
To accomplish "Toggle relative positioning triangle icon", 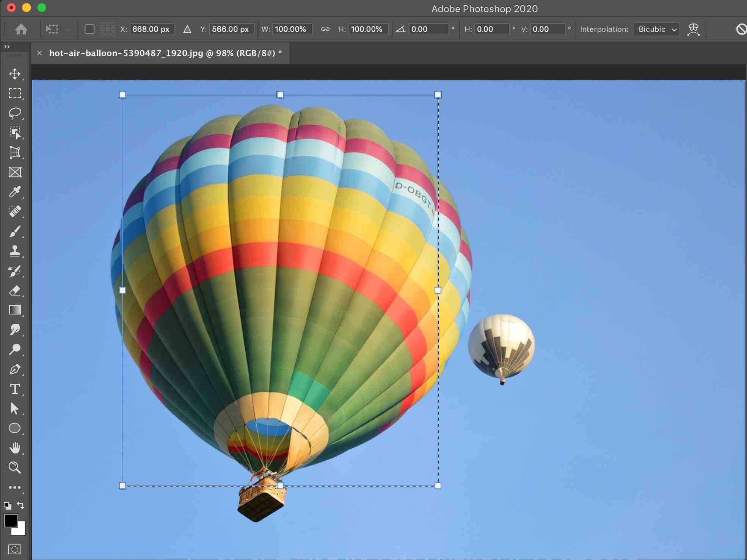I will tap(187, 29).
